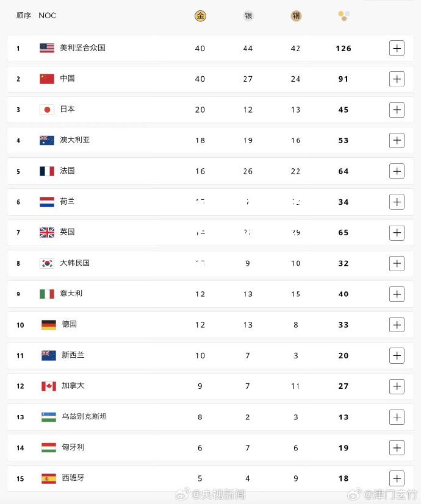Expand the 新西兰 row details

397,355
